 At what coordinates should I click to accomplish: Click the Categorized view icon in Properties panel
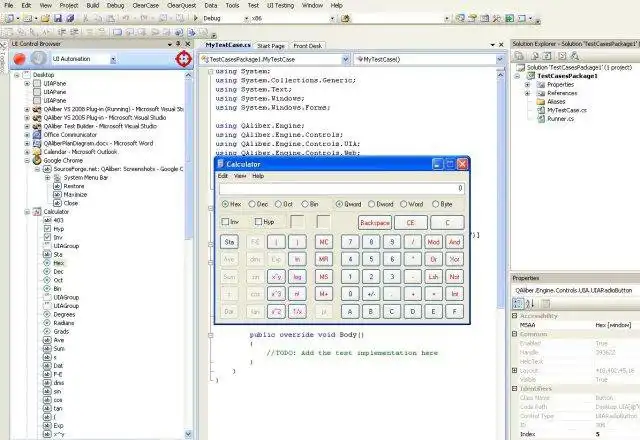pos(518,304)
